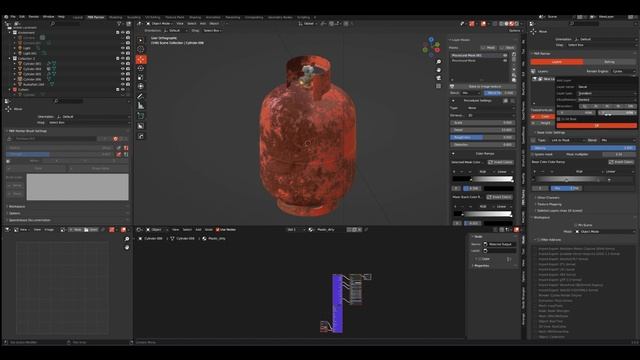Click the Layers button in PBR Painter
This screenshot has width=640, height=360.
click(557, 62)
